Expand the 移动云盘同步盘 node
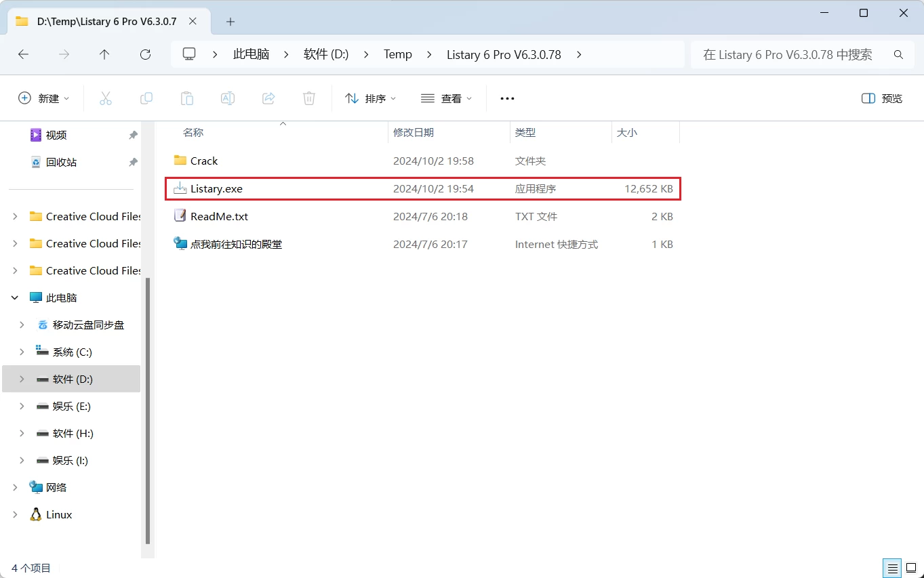The height and width of the screenshot is (578, 924). [22, 325]
